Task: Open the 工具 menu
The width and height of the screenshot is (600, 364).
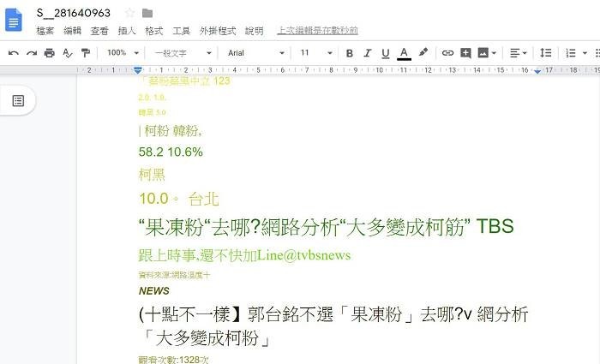Action: click(x=181, y=31)
